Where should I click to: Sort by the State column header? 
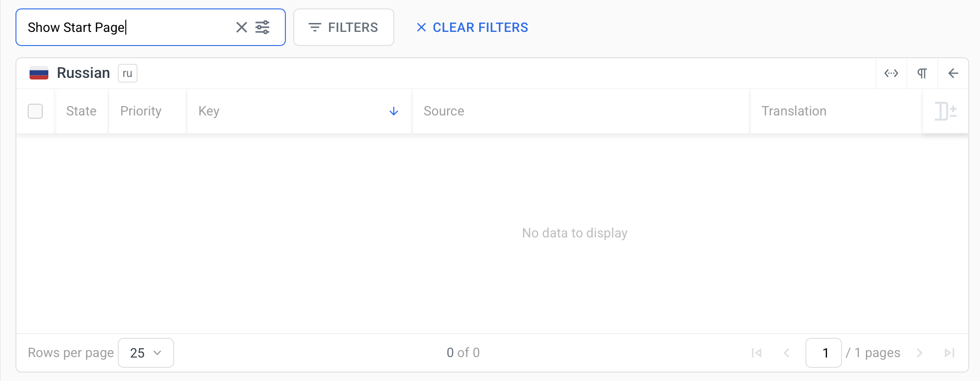tap(81, 111)
